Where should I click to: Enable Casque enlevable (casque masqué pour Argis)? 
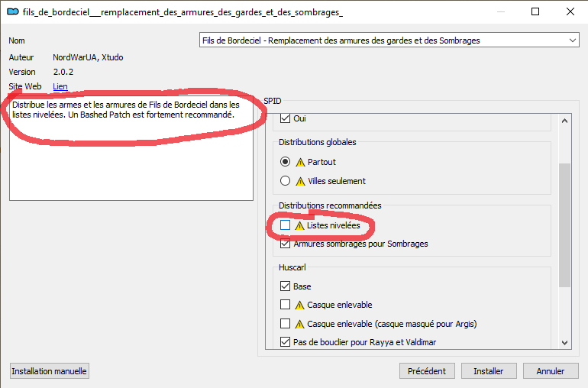click(x=285, y=323)
